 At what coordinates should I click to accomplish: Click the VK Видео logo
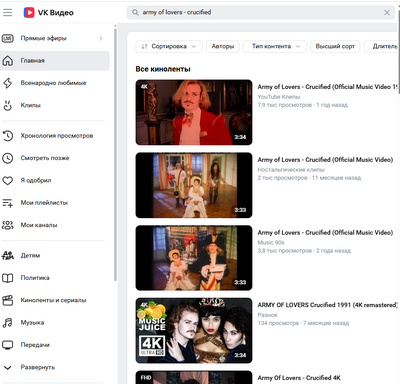tap(49, 13)
